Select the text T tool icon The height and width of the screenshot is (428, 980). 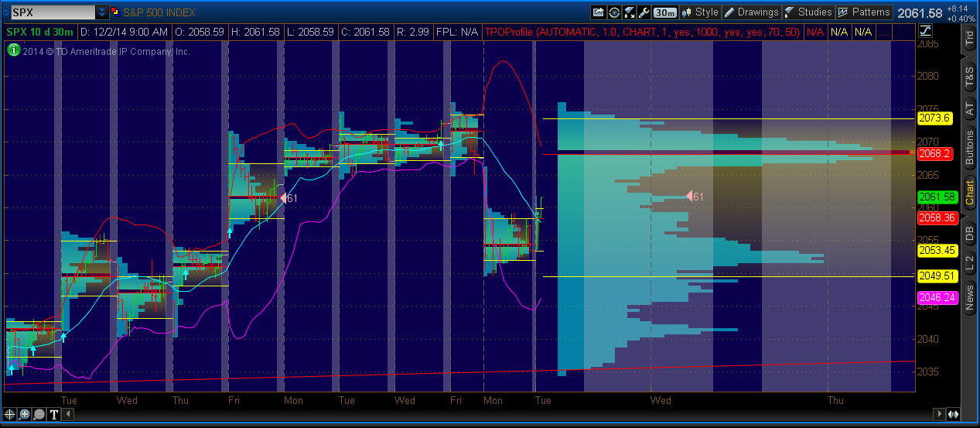click(x=53, y=414)
